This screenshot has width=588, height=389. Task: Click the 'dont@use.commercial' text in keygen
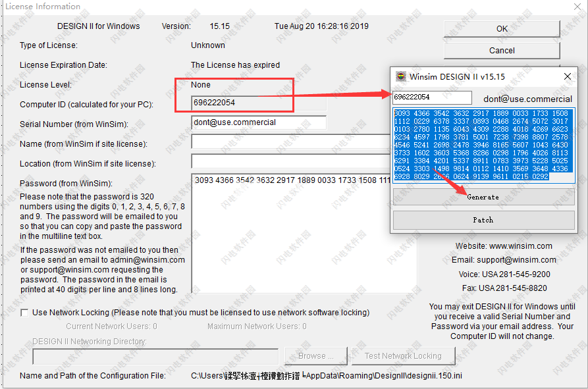point(527,99)
